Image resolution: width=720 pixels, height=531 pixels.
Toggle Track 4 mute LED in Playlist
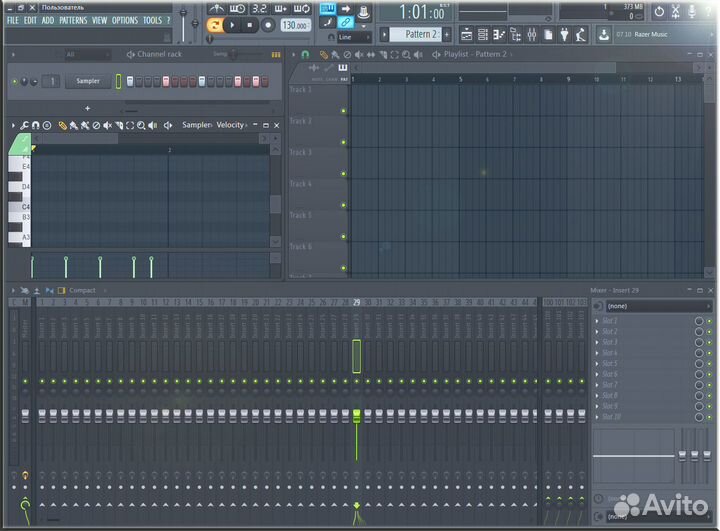(x=343, y=205)
